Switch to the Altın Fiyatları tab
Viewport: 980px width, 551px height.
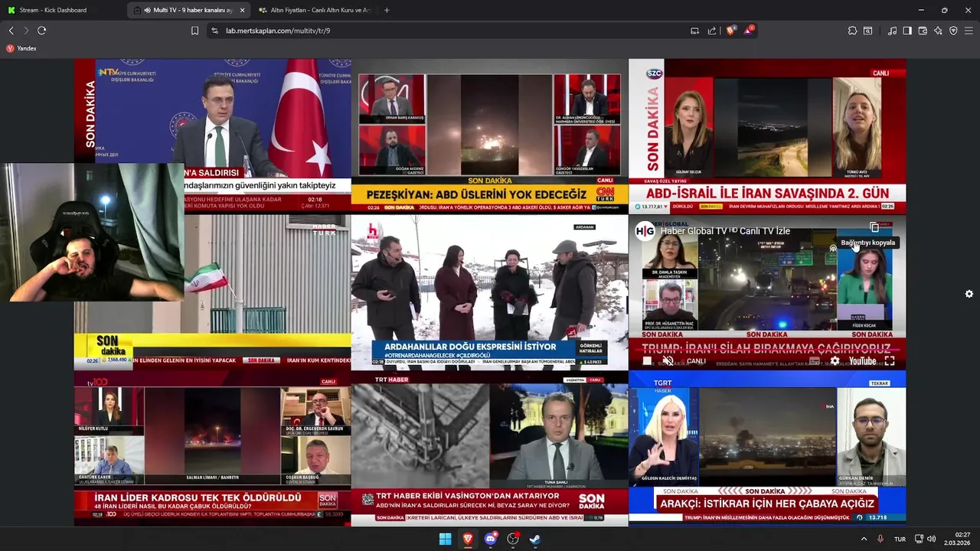click(314, 10)
